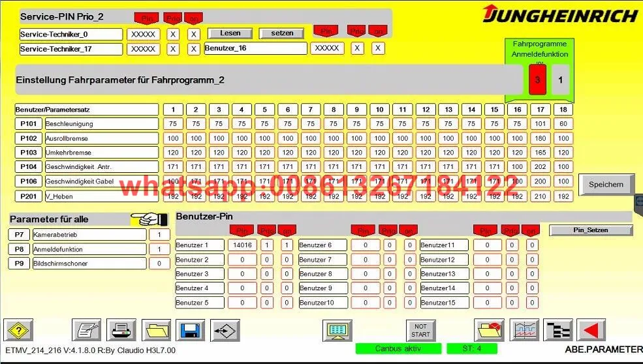Click the Benutzer 5 pin value field
This screenshot has height=364, width=643.
click(242, 303)
